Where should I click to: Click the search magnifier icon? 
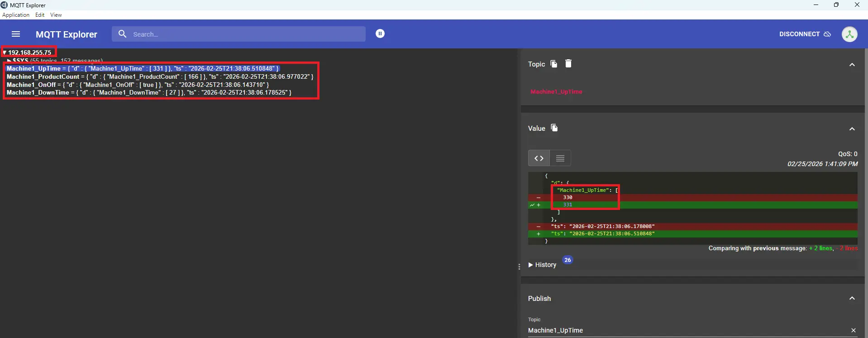(122, 34)
